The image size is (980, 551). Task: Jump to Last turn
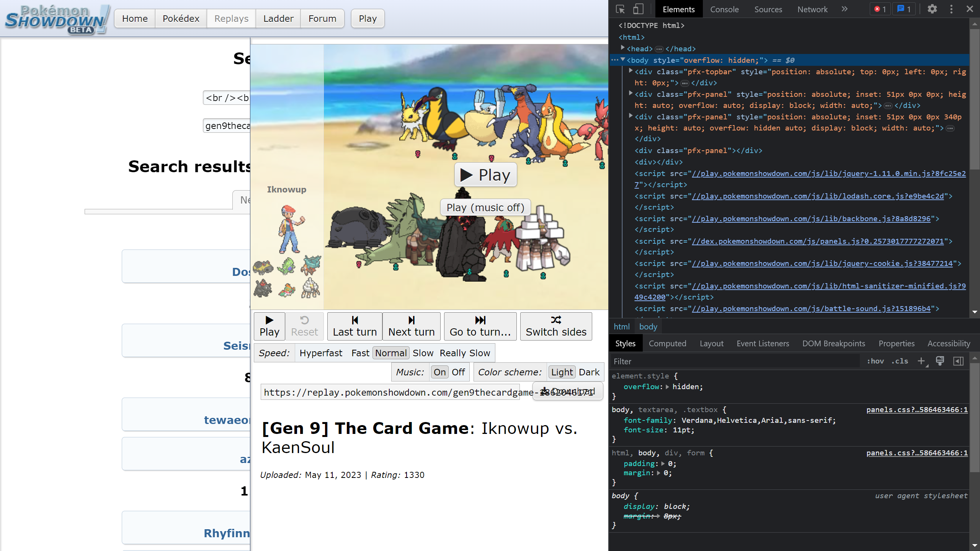355,326
